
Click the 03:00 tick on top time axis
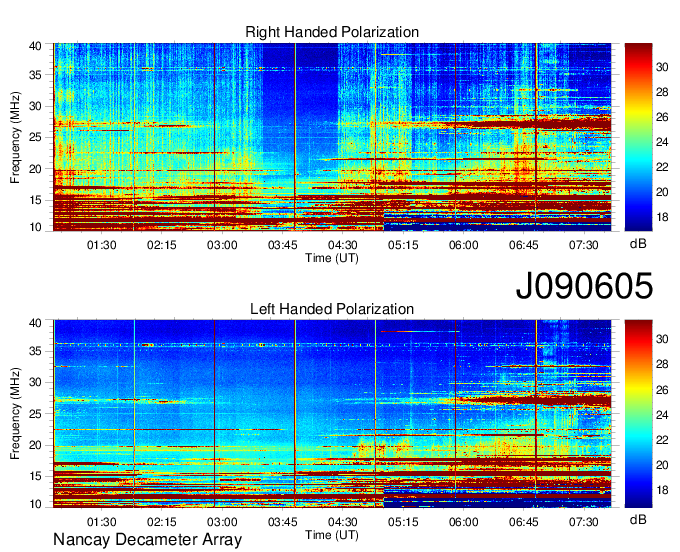(x=222, y=245)
